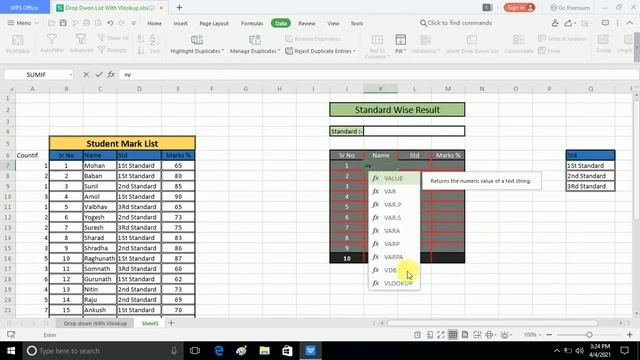
Task: Click cell containing Mohan
Action: click(100, 166)
